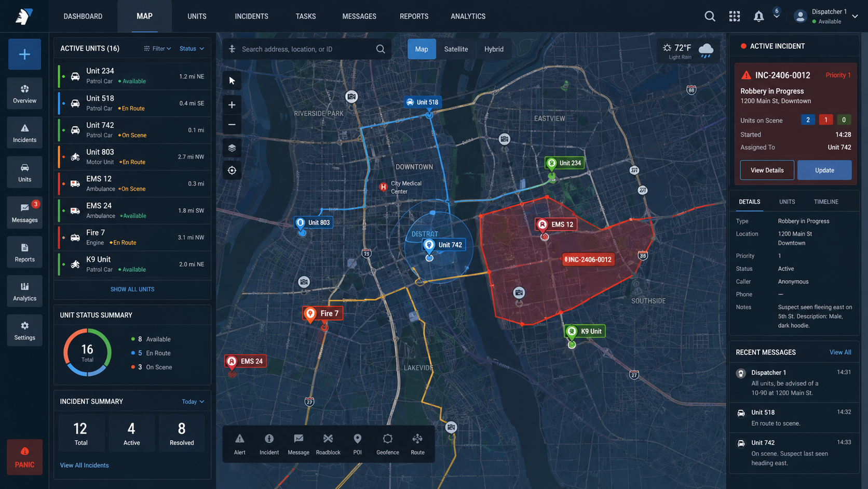Click the address search input field
Image resolution: width=868 pixels, height=489 pixels.
306,49
